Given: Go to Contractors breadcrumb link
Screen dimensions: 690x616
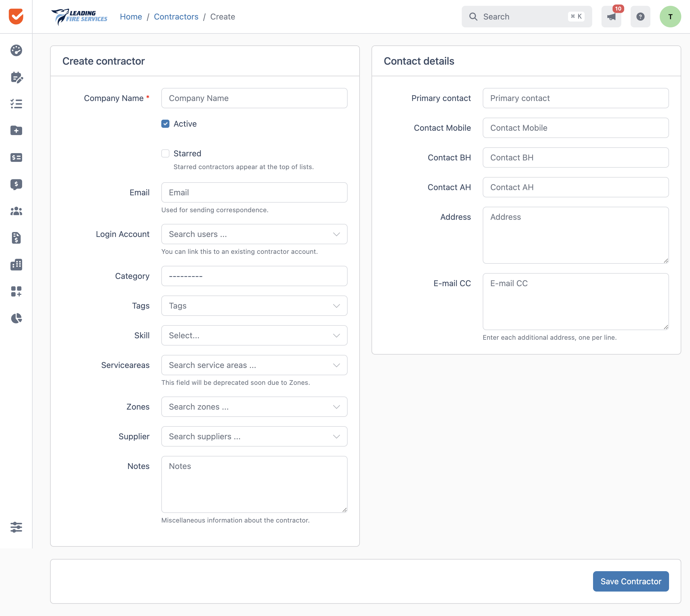Looking at the screenshot, I should pos(176,17).
